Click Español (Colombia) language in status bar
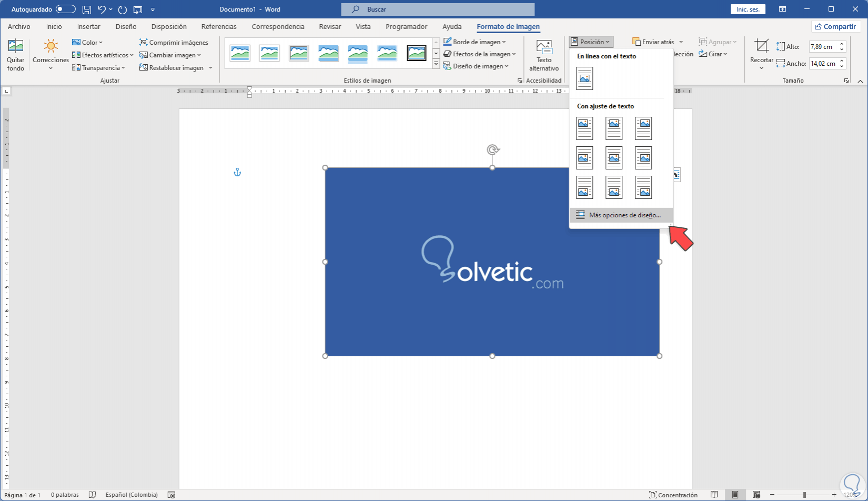 [x=132, y=495]
